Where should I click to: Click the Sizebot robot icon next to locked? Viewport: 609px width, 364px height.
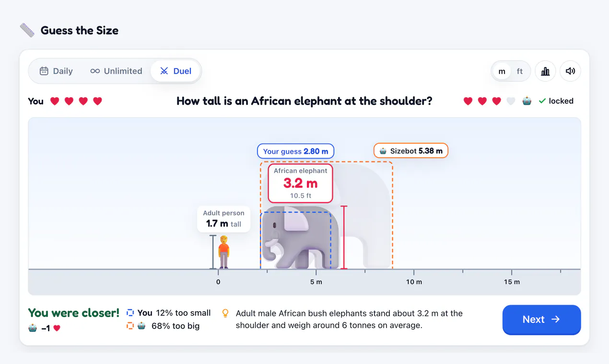(527, 101)
